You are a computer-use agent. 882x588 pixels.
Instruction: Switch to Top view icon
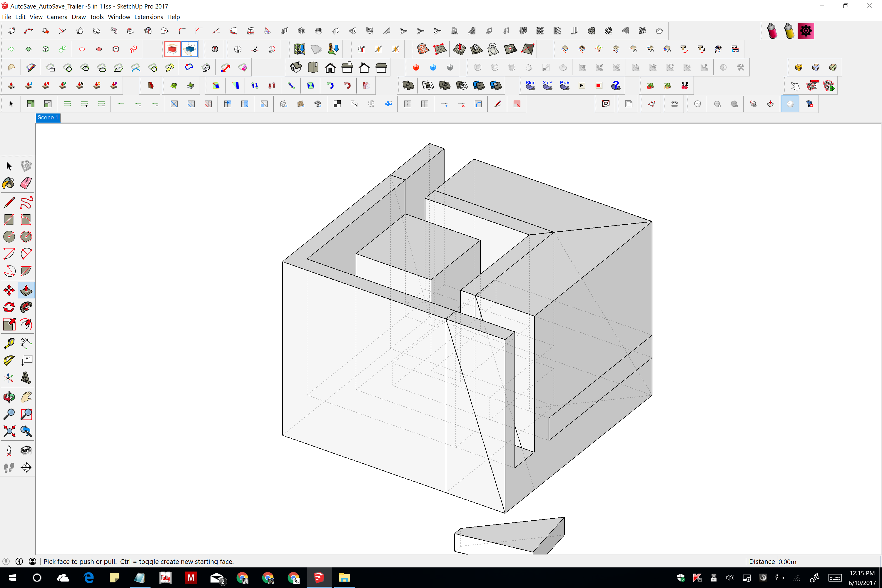pos(313,68)
